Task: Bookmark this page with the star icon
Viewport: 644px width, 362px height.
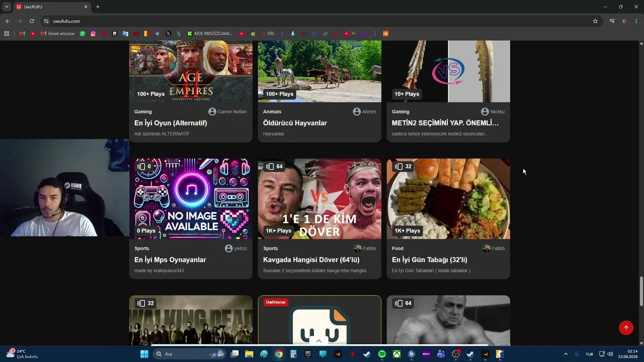Action: pos(595,21)
